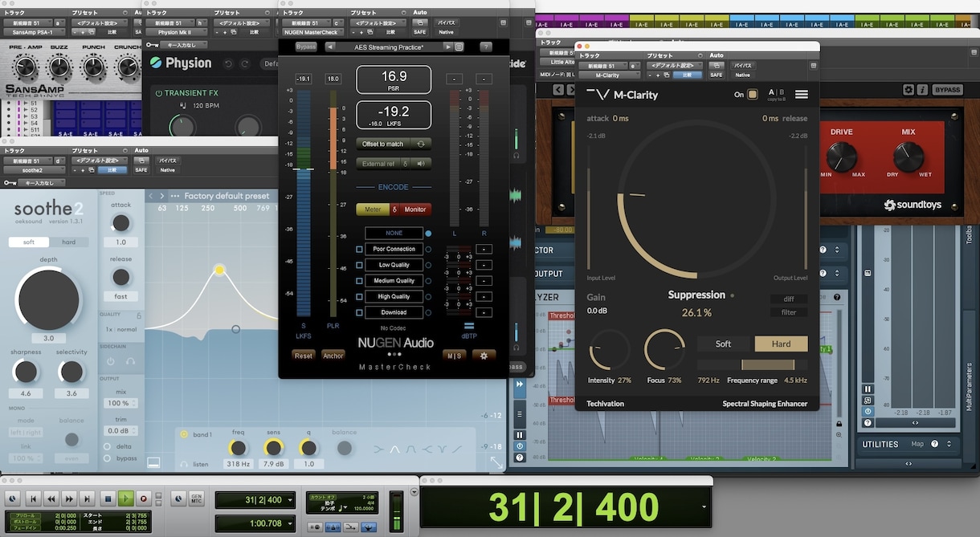
Task: Click the M-Clarity Frequency range slider
Action: [x=753, y=364]
